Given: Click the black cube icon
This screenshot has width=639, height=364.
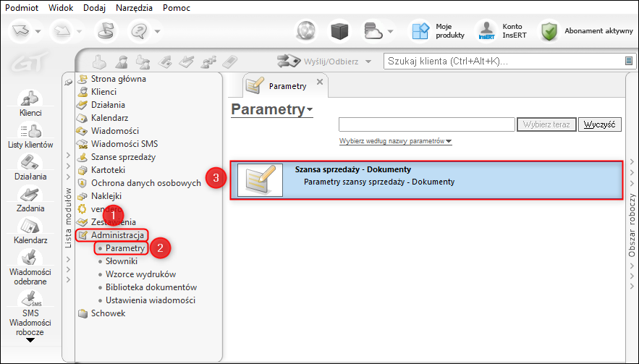Looking at the screenshot, I should tap(339, 31).
